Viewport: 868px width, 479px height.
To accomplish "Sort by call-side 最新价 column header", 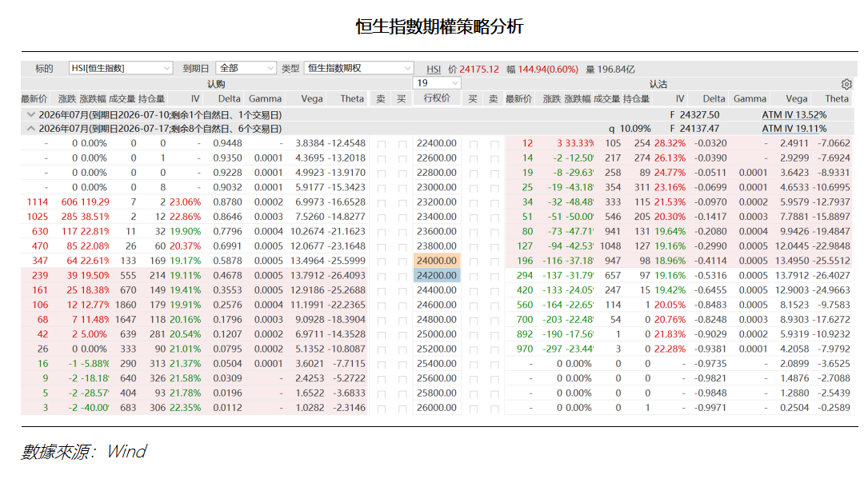I will 34,99.
